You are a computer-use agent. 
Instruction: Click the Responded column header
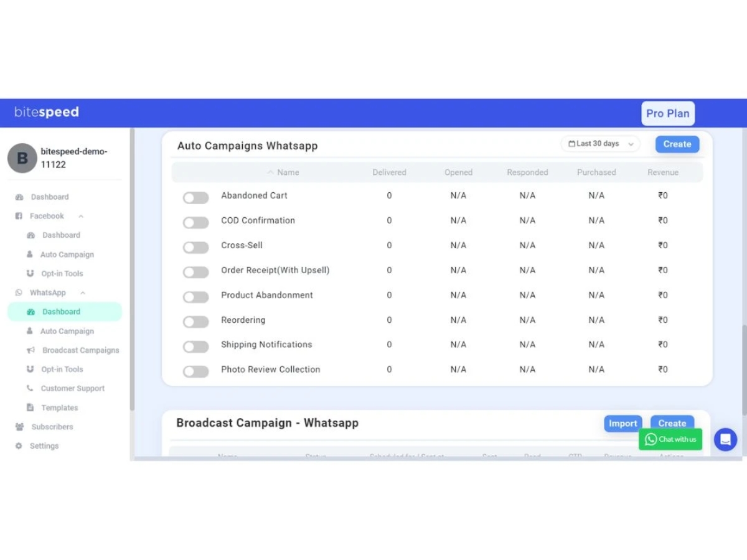tap(527, 172)
